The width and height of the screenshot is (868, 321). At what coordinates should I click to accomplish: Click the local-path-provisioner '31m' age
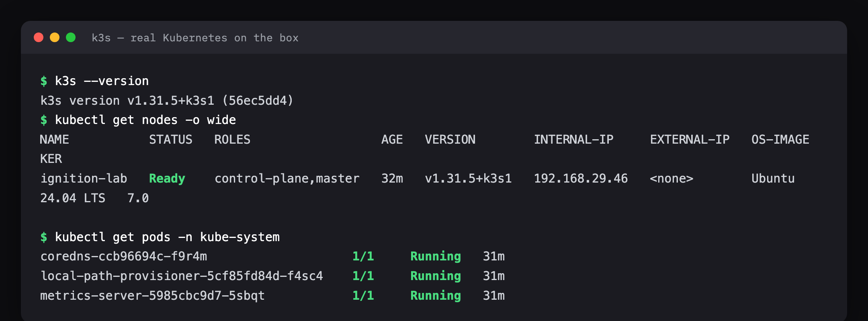click(494, 276)
